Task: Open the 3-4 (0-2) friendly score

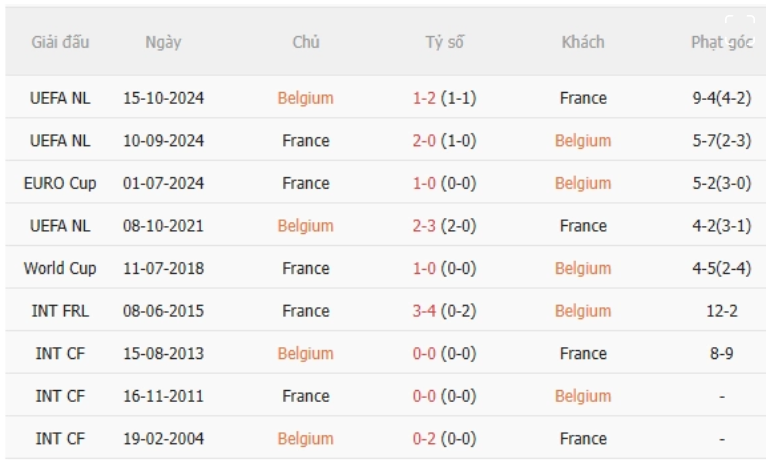Action: pyautogui.click(x=445, y=311)
